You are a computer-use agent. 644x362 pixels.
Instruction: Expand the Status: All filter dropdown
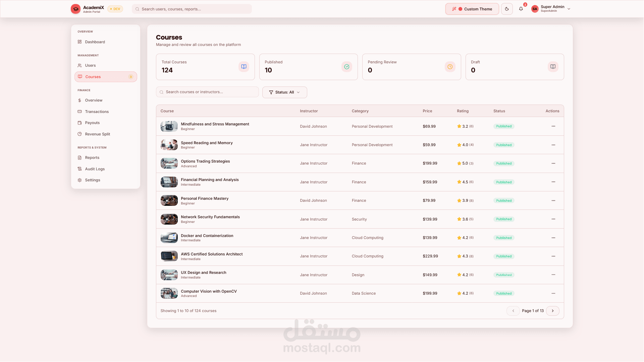(284, 92)
